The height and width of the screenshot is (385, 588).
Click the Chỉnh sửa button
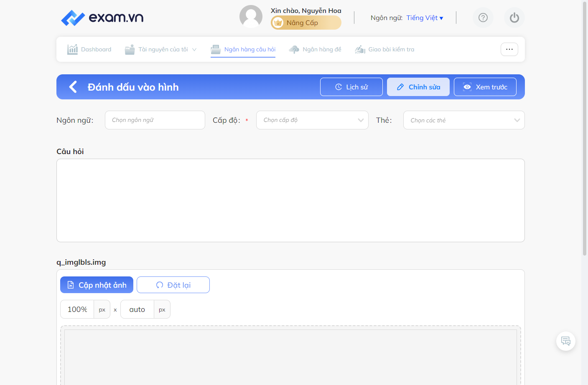click(x=418, y=87)
